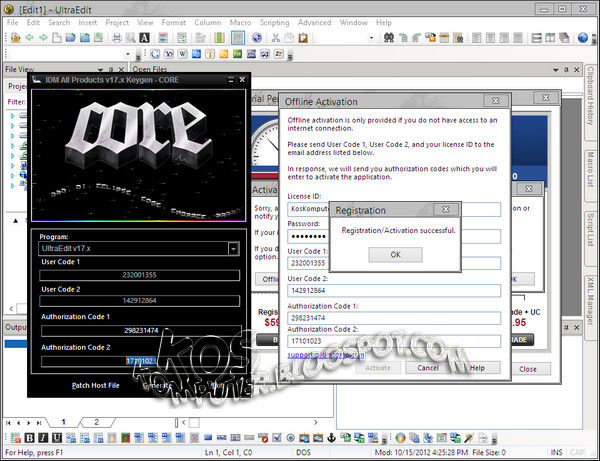Click the File Size: 0 status bar entry
Image resolution: width=600 pixels, height=461 pixels.
coord(489,452)
